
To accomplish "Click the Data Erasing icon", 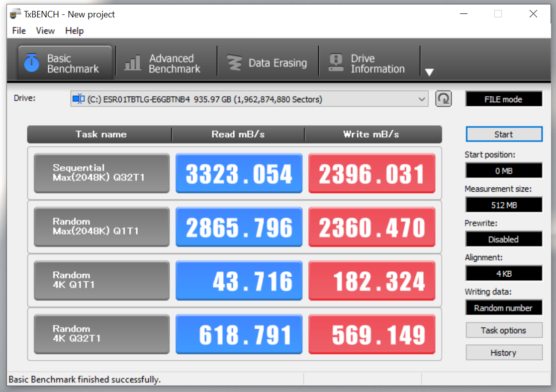I will 234,63.
